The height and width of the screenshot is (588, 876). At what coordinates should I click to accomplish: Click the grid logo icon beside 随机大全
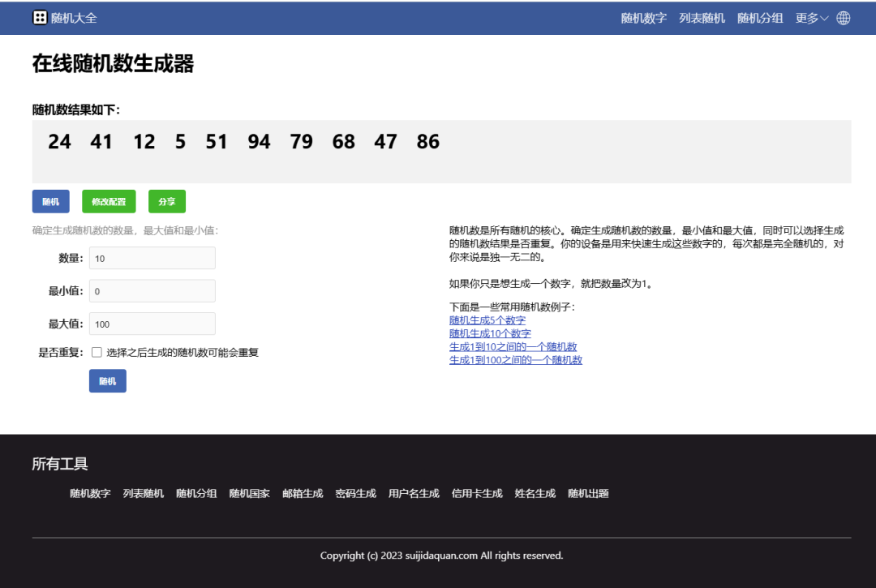[x=40, y=17]
